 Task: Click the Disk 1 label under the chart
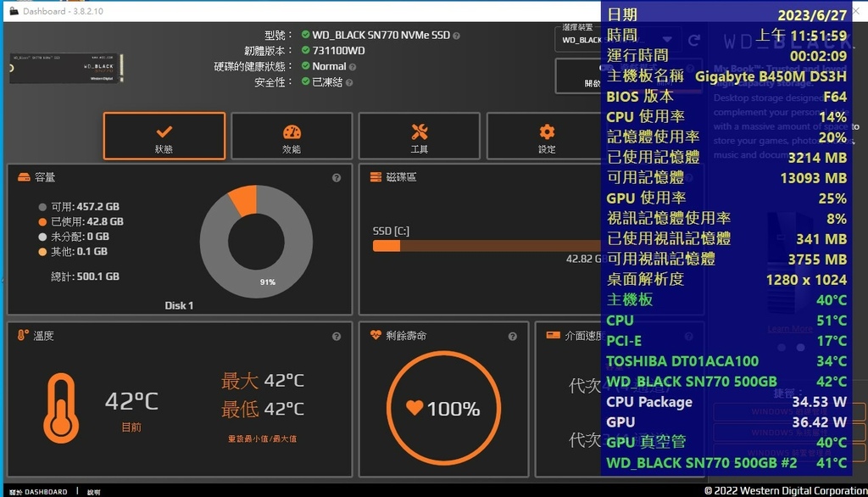coord(179,306)
